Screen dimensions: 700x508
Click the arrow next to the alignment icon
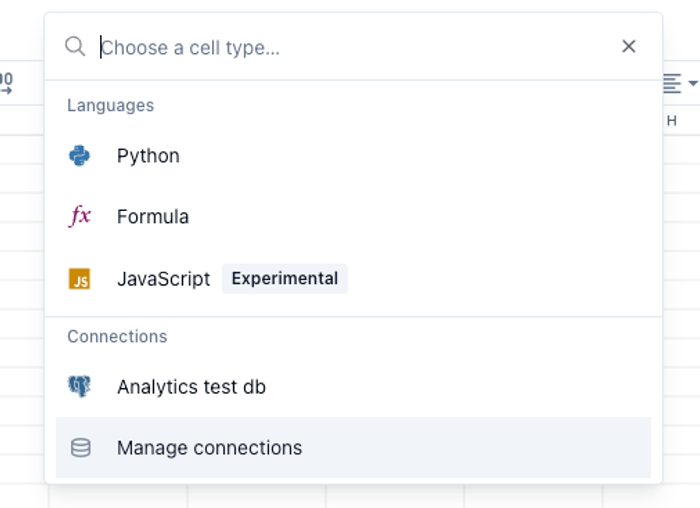693,84
